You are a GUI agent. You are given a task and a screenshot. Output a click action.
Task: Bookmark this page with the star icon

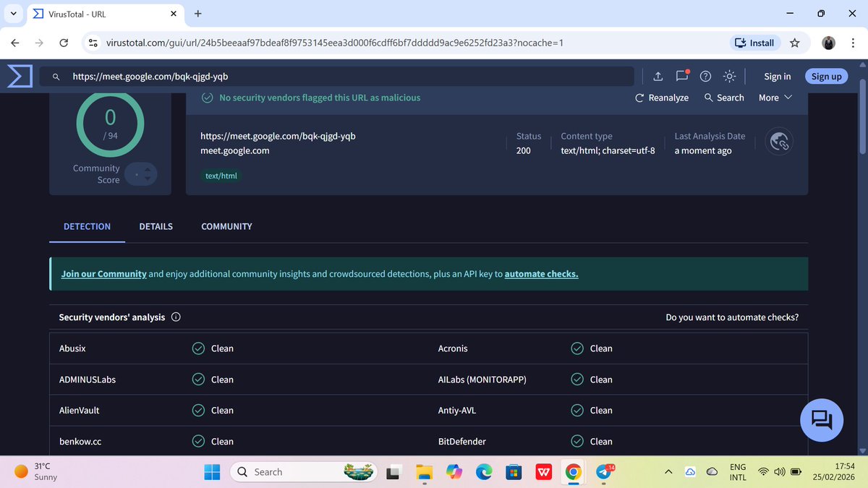(x=795, y=43)
